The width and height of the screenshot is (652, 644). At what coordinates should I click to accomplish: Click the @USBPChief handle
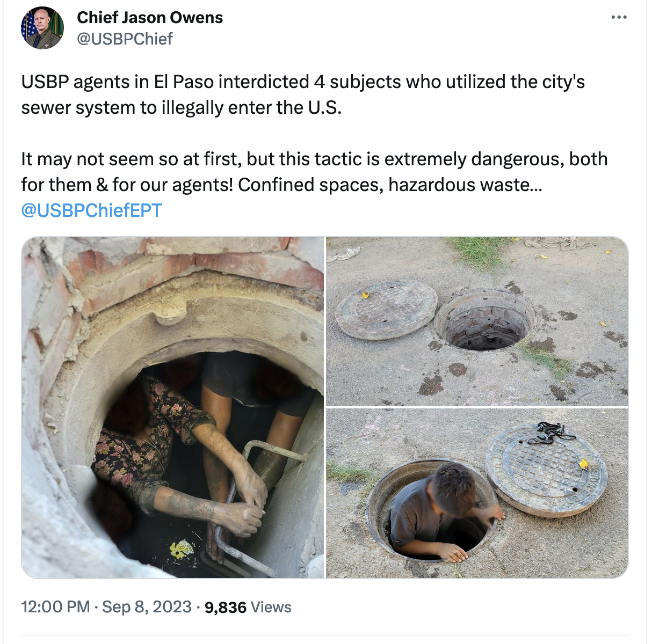(x=125, y=39)
